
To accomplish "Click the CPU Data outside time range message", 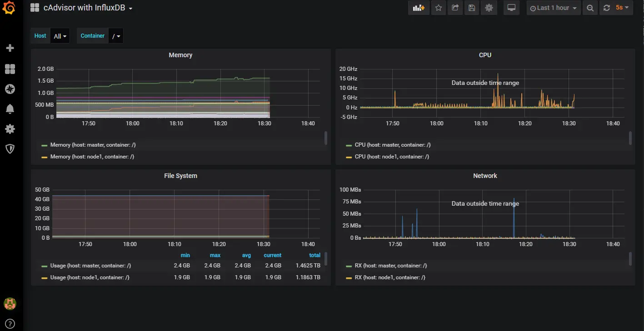I will 485,83.
